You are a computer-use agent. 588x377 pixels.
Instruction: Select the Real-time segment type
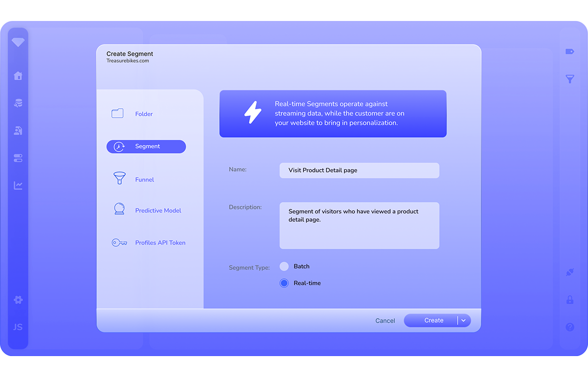[x=284, y=283]
